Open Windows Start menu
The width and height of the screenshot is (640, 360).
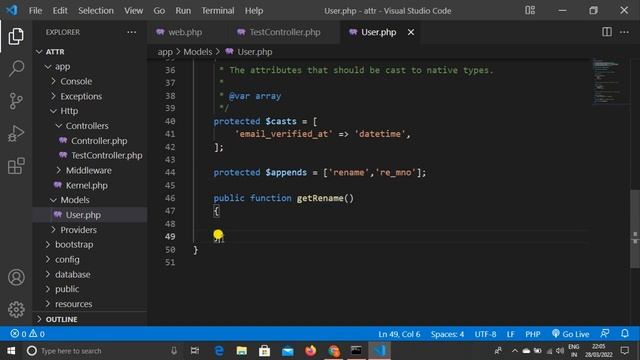pos(11,351)
